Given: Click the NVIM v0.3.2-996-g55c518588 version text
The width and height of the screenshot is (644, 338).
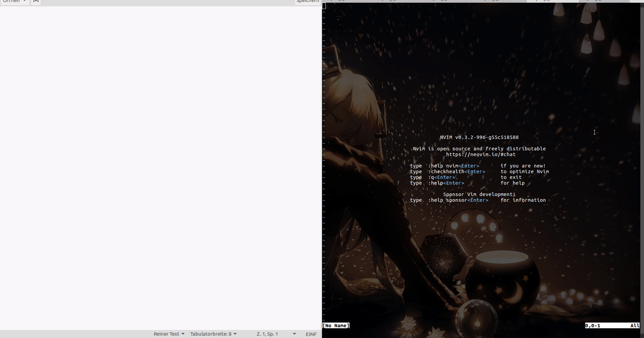Looking at the screenshot, I should [479, 137].
